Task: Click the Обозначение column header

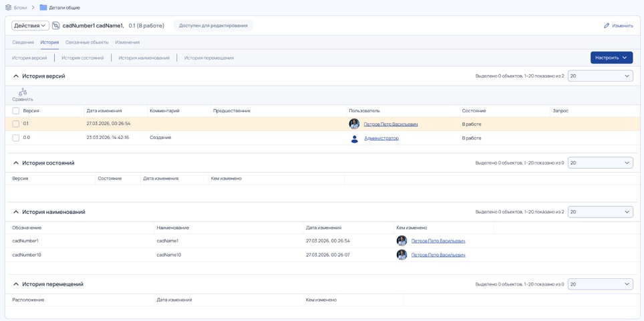Action: point(27,227)
